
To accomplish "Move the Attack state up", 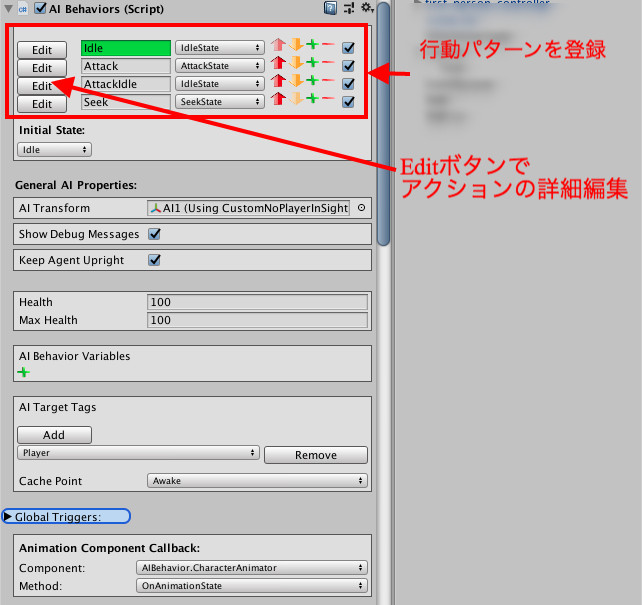I will [x=278, y=63].
